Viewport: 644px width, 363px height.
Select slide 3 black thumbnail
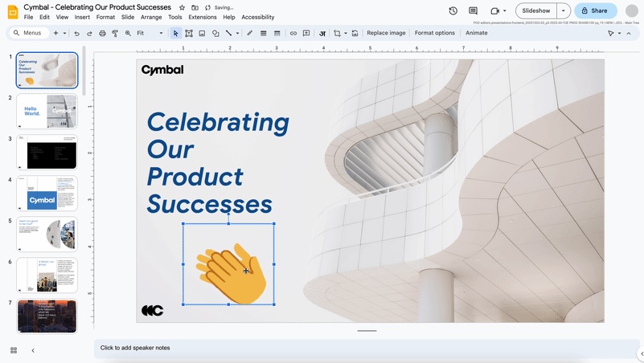click(47, 152)
